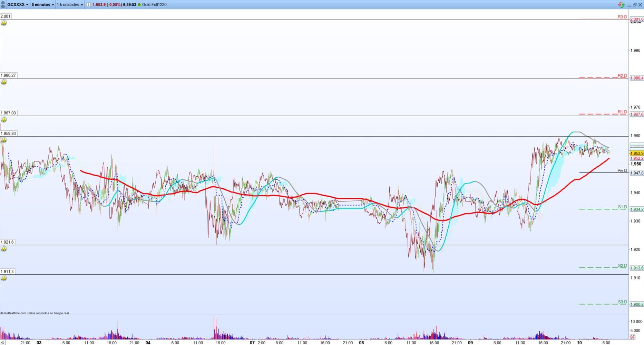Click the 1.953,9 (-0,05%) price readout
Image resolution: width=644 pixels, height=345 pixels.
tap(107, 4)
